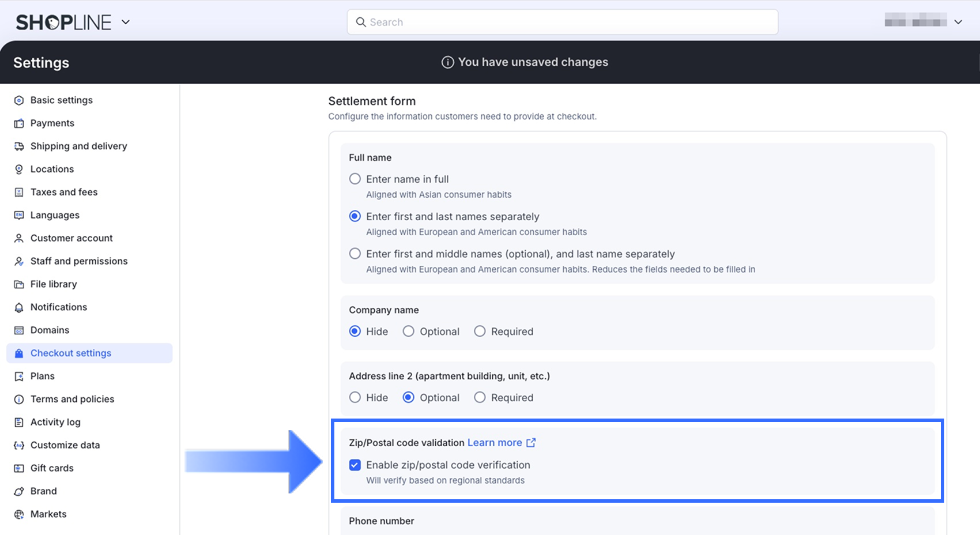Click the Search input field
980x535 pixels.
coord(562,22)
